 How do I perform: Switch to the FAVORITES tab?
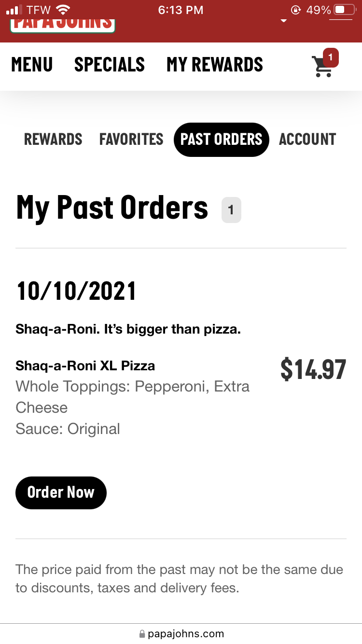pyautogui.click(x=131, y=140)
